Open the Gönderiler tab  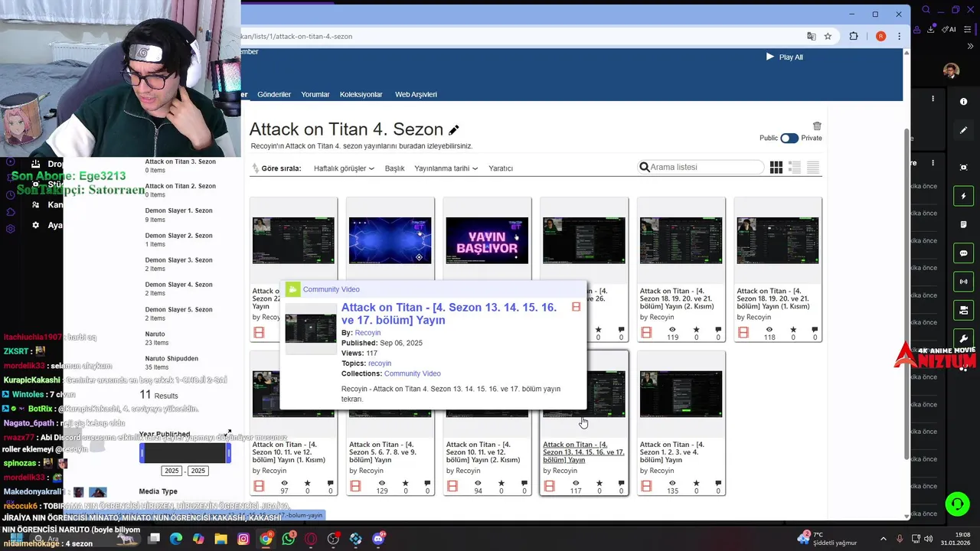tap(274, 95)
